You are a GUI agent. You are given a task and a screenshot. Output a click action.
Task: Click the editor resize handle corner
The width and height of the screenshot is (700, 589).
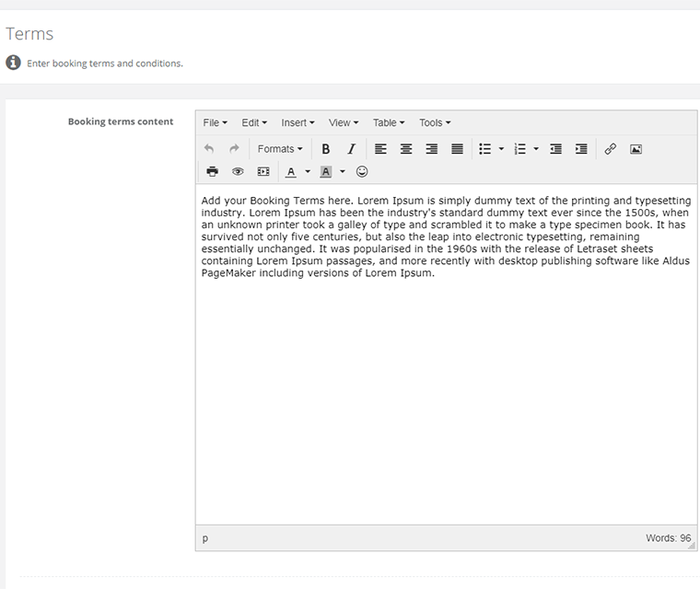(x=692, y=545)
